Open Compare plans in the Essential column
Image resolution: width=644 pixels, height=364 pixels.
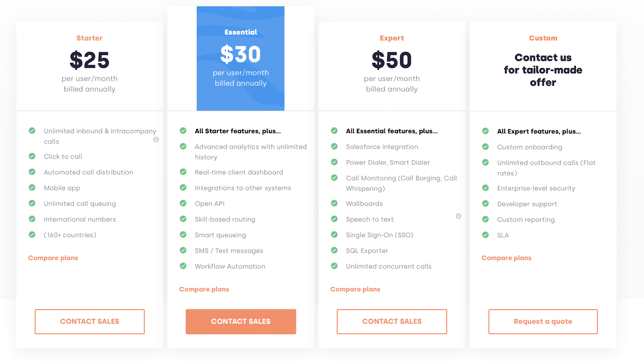point(204,289)
